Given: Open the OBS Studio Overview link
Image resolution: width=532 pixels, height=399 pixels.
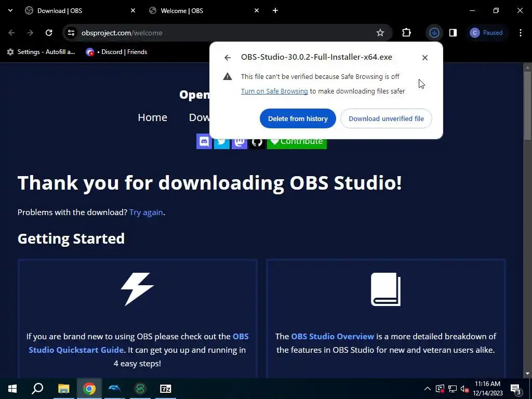Looking at the screenshot, I should coord(332,337).
